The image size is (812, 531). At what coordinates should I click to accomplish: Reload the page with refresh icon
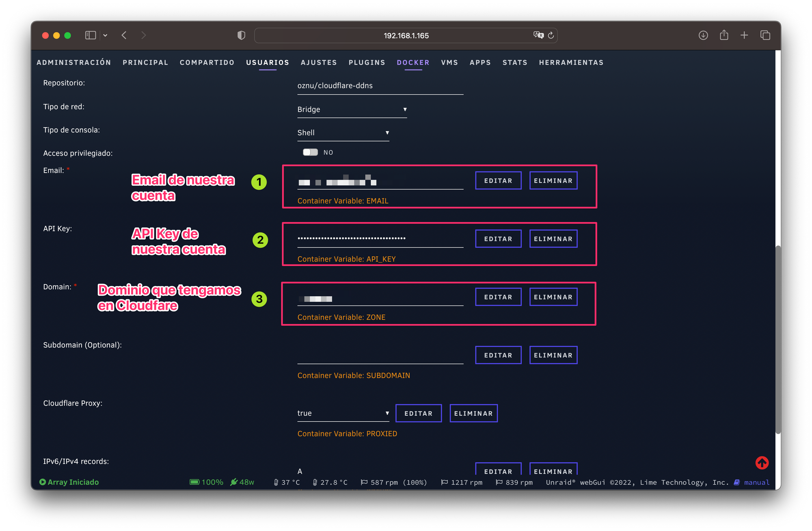tap(551, 35)
